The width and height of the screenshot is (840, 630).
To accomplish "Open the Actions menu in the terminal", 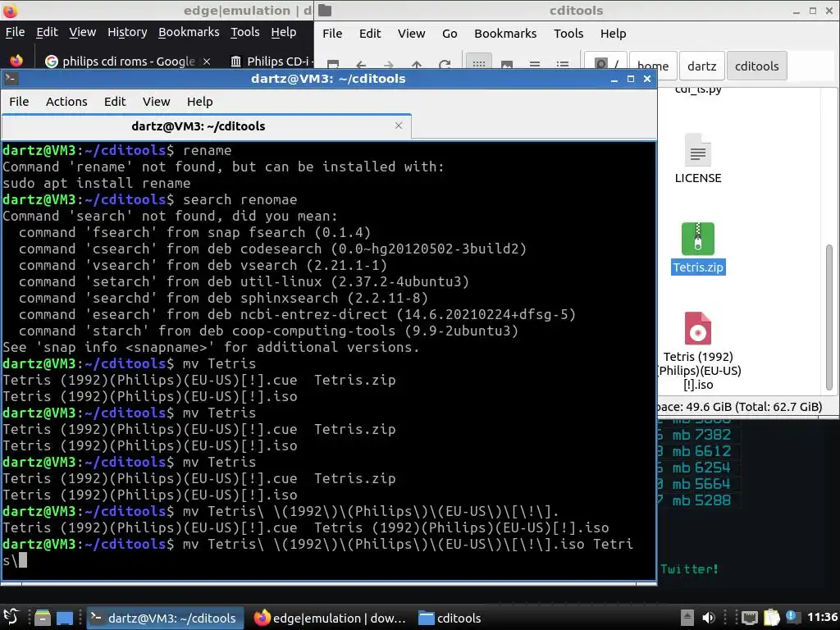I will pos(66,101).
